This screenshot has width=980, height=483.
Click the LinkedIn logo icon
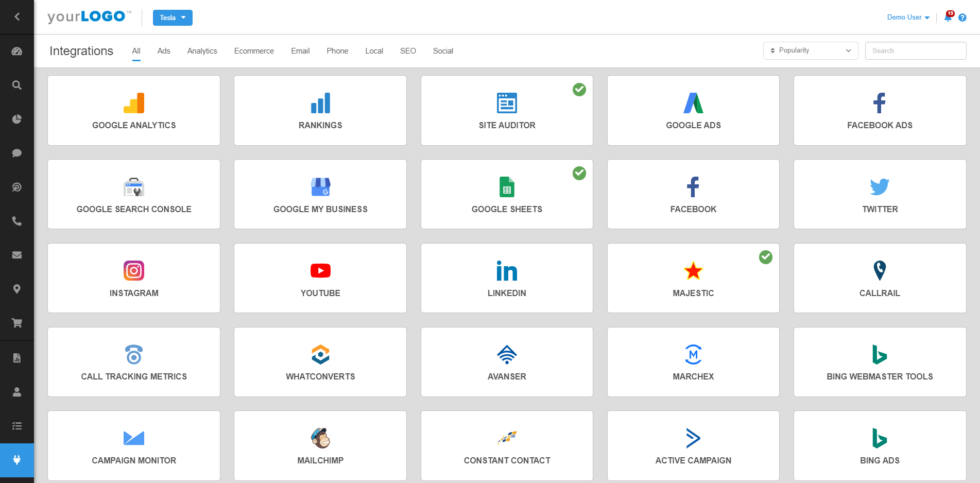507,271
